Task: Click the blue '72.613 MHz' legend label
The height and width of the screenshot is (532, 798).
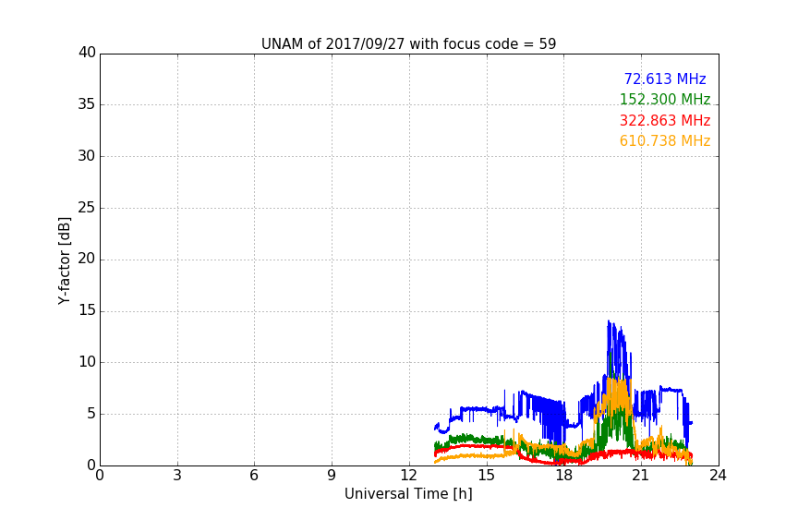Action: click(665, 79)
